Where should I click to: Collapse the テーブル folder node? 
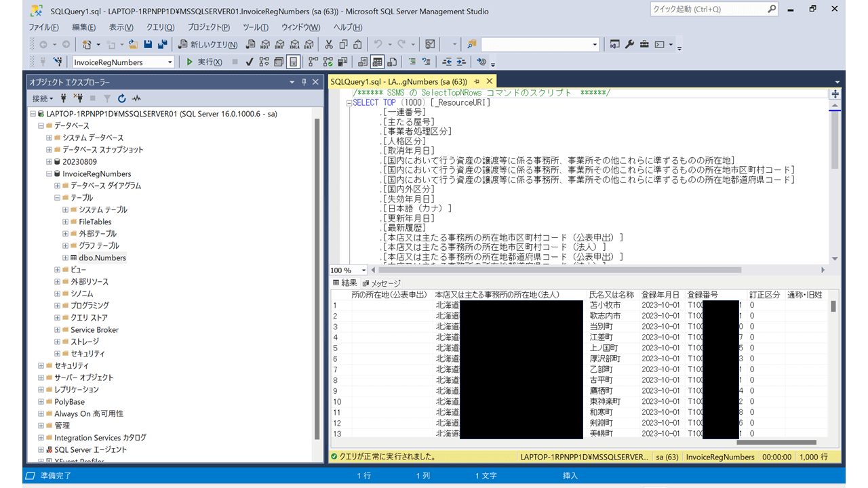coord(58,198)
